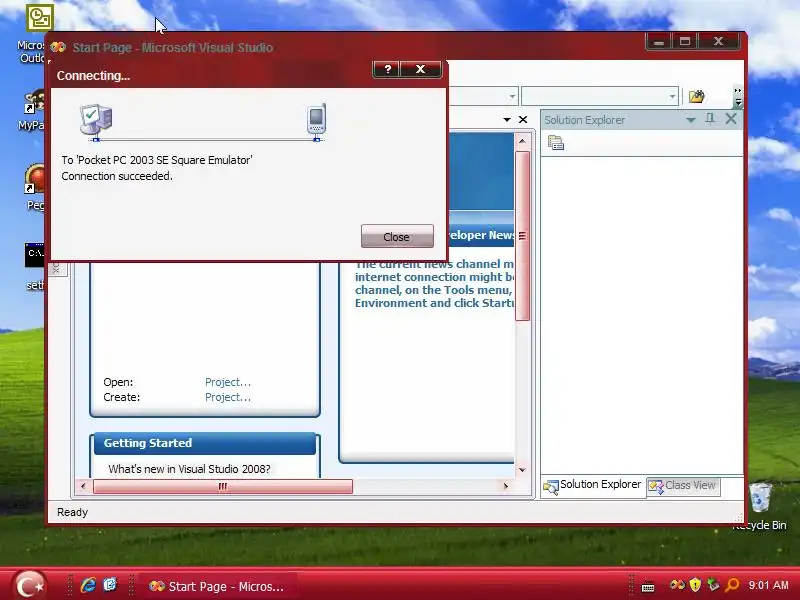
Task: Click the Ready status bar text
Action: tap(72, 512)
